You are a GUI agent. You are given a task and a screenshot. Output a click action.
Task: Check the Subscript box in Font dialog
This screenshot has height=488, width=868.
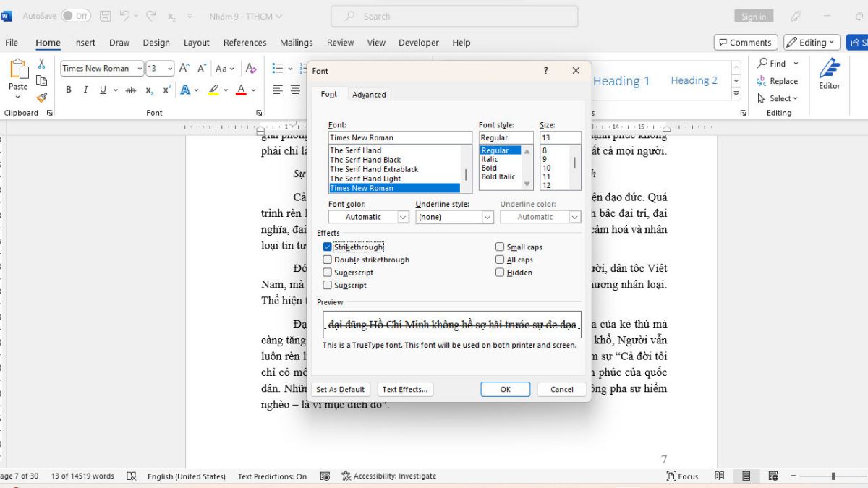coord(328,285)
